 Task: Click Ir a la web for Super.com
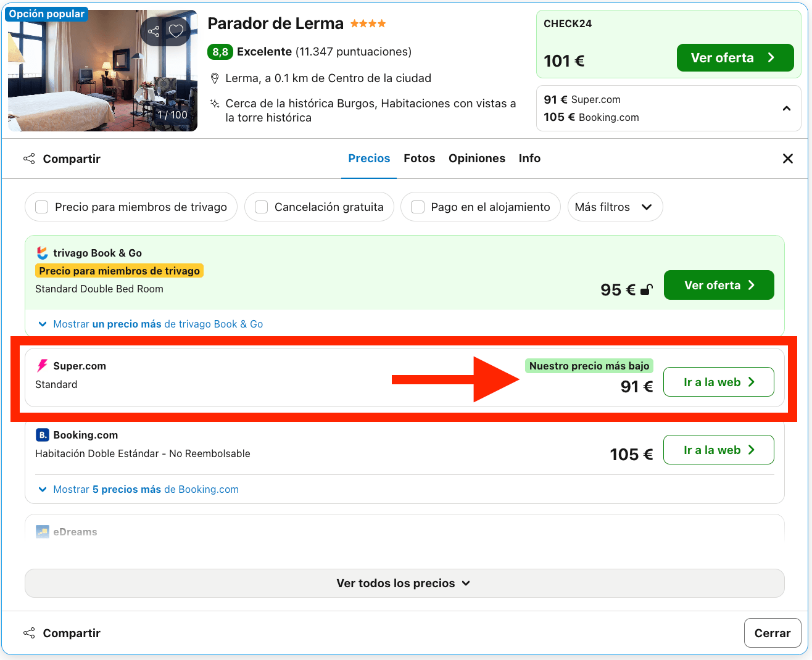[719, 382]
